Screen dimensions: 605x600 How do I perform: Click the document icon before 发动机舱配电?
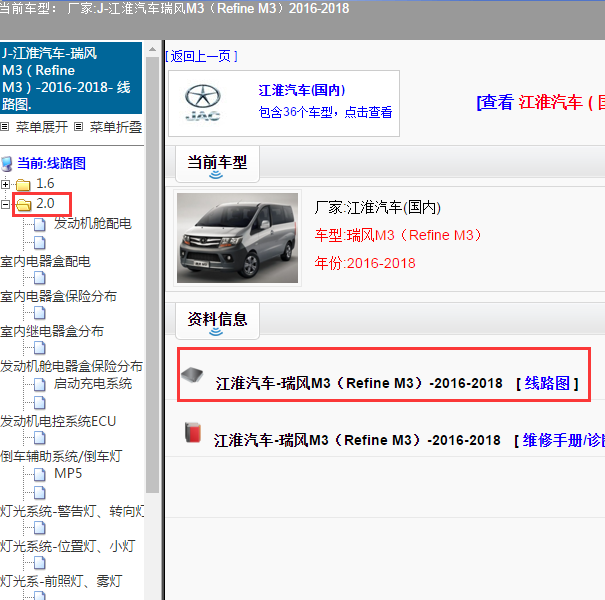click(40, 224)
